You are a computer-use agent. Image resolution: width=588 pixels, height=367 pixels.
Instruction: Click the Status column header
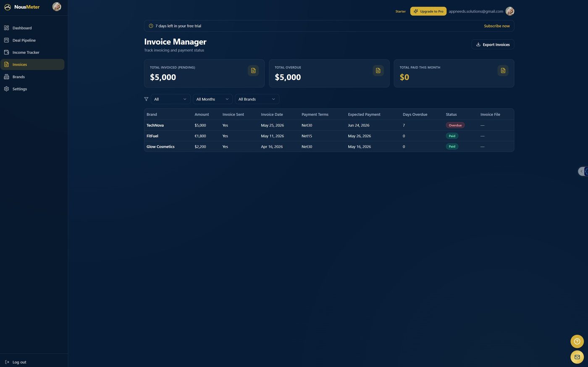pyautogui.click(x=451, y=114)
